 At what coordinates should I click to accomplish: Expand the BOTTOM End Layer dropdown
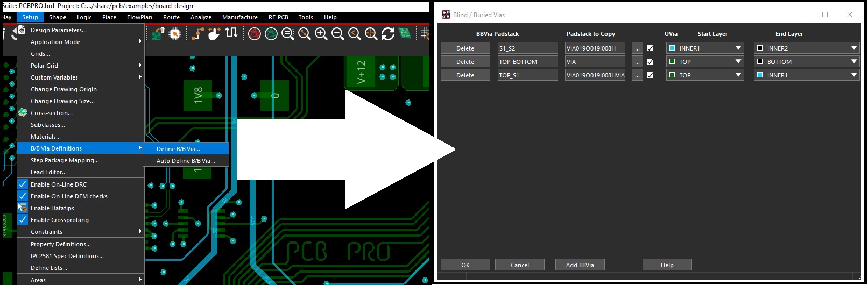pos(853,62)
